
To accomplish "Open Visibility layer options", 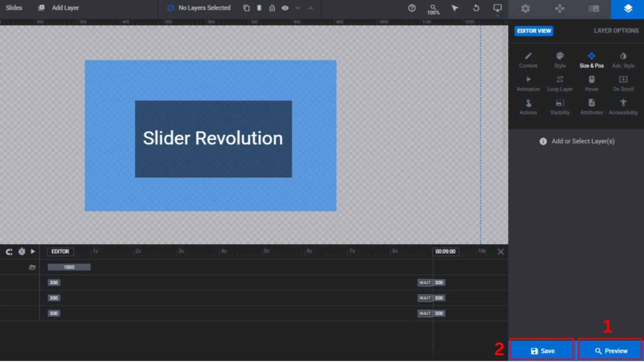I will coord(560,107).
